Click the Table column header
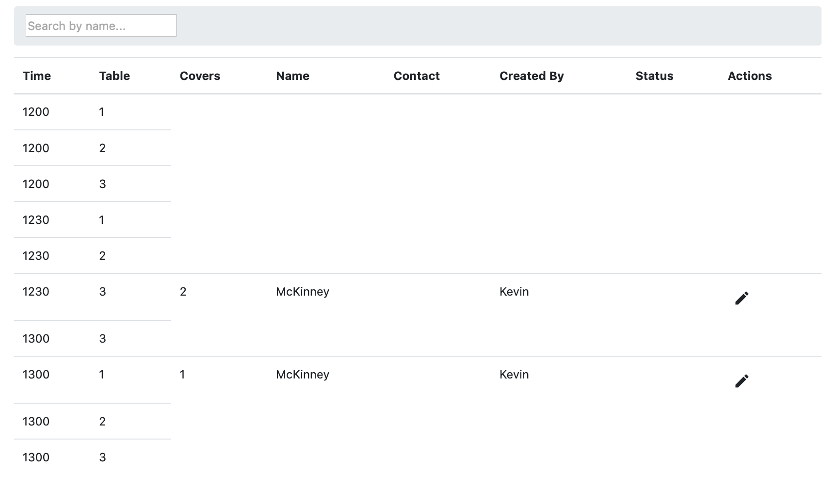This screenshot has height=504, width=838. click(x=114, y=76)
